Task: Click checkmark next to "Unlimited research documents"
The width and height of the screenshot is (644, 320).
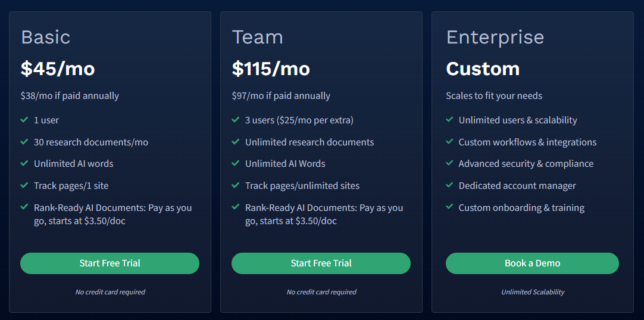Action: [x=235, y=142]
